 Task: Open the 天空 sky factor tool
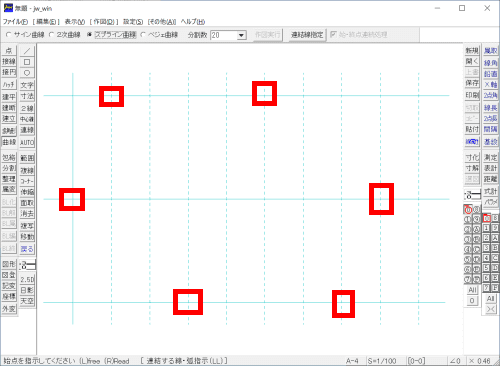point(27,301)
